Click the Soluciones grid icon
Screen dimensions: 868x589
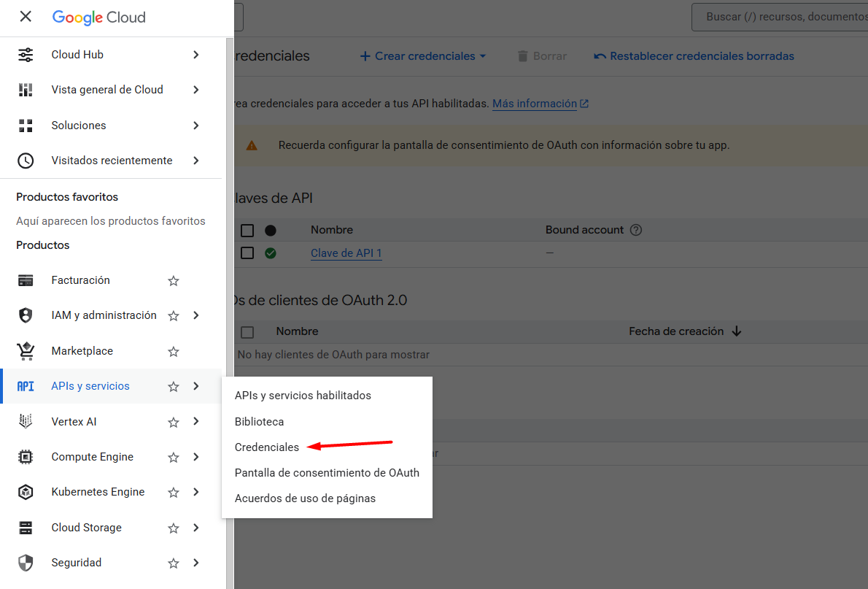26,126
